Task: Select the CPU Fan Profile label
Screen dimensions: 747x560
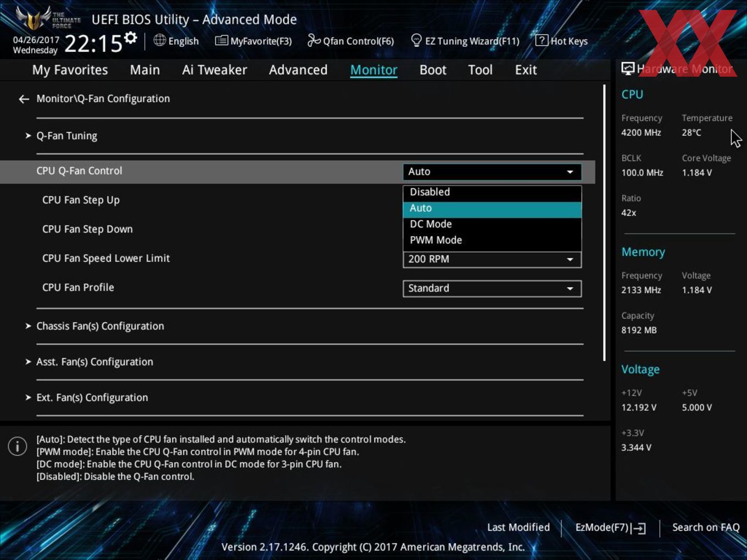Action: tap(78, 287)
